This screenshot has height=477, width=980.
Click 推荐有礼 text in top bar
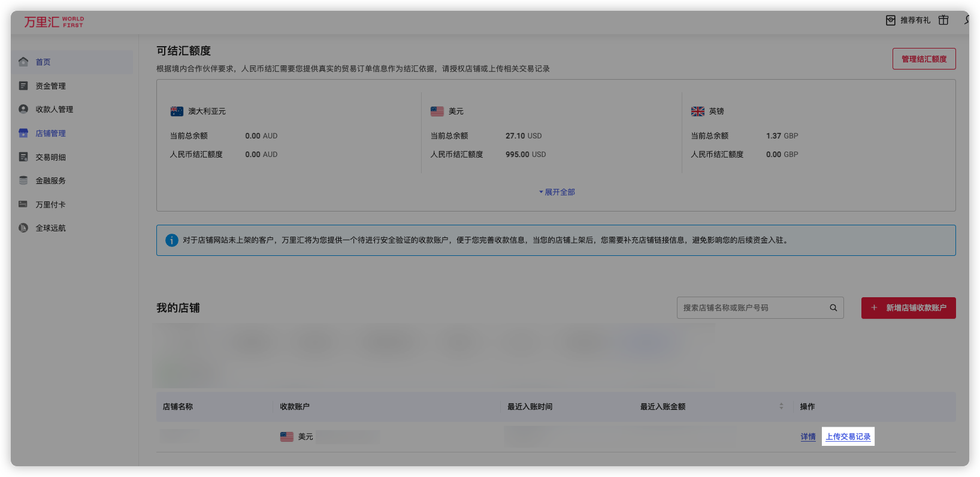pos(915,20)
